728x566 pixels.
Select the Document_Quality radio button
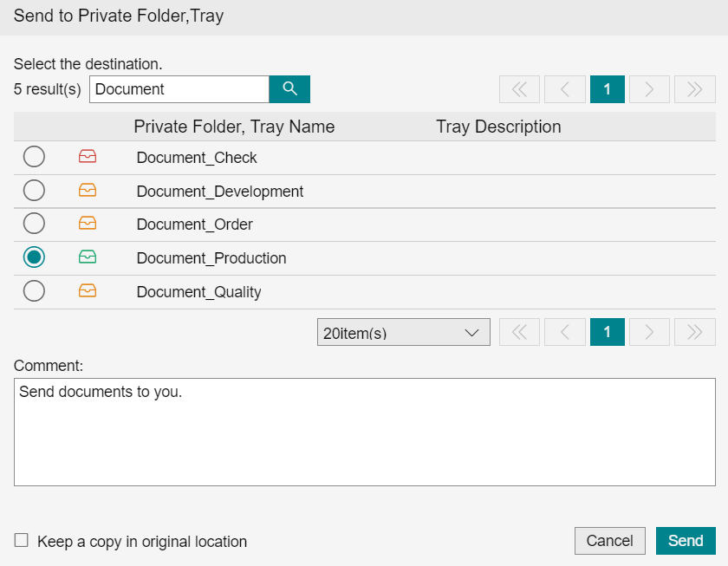pyautogui.click(x=34, y=291)
